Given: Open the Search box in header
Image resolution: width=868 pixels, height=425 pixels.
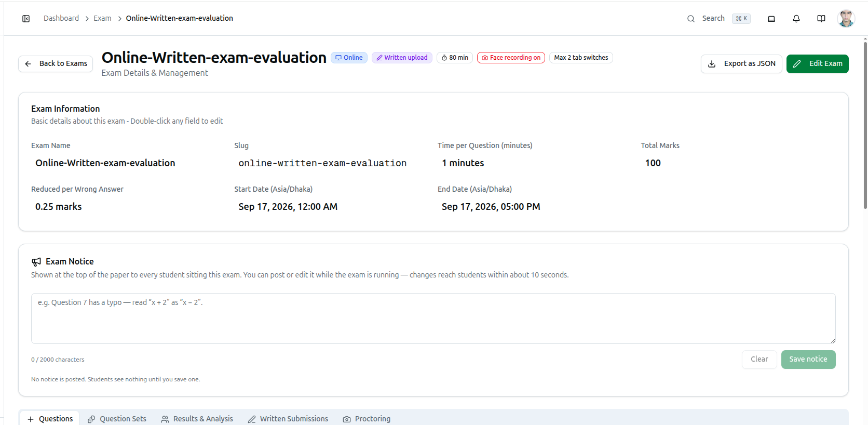Looking at the screenshot, I should pyautogui.click(x=719, y=19).
